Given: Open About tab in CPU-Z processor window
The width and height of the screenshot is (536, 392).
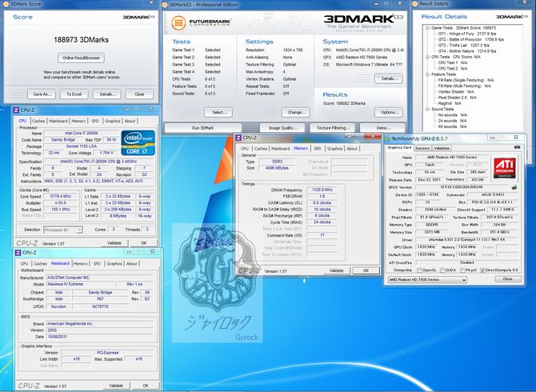Looking at the screenshot, I should (130, 121).
